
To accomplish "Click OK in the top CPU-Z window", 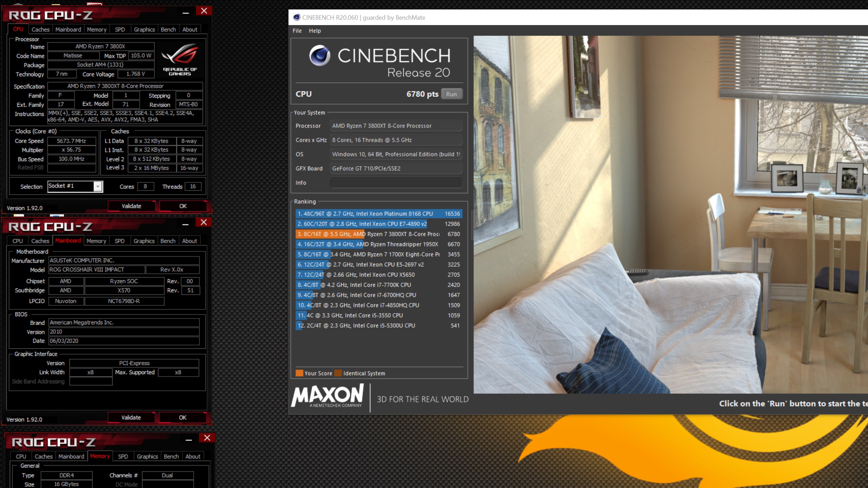I will pos(183,206).
